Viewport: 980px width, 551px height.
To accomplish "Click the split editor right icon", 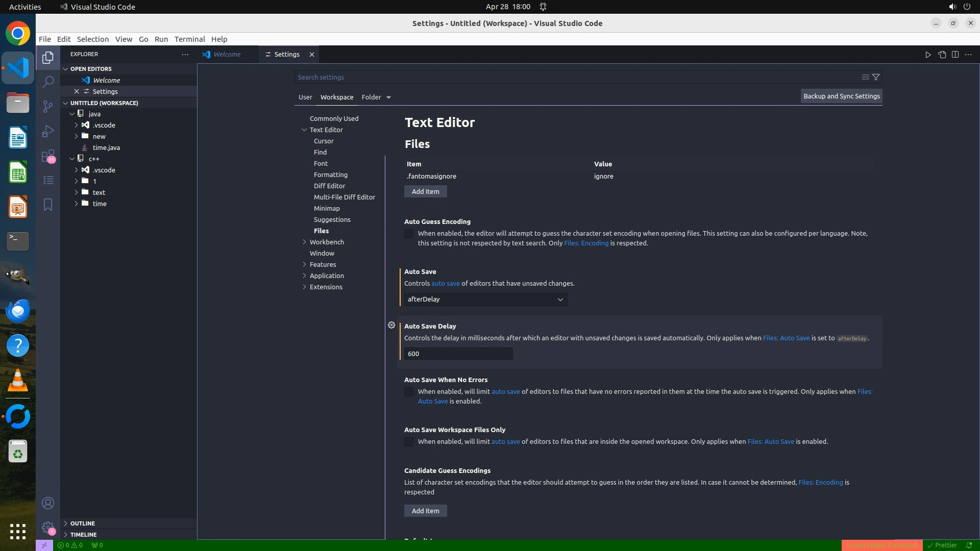I will pos(955,55).
